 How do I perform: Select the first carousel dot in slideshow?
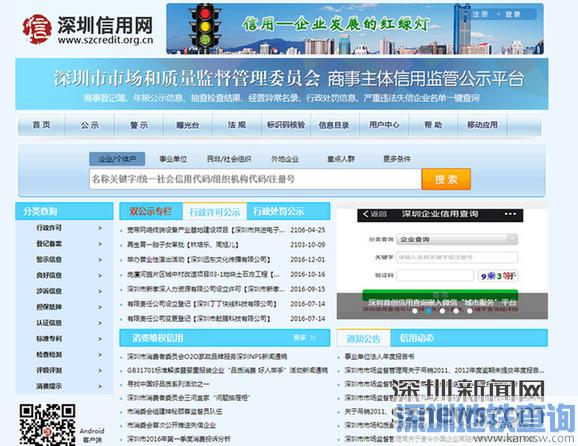coord(415,311)
